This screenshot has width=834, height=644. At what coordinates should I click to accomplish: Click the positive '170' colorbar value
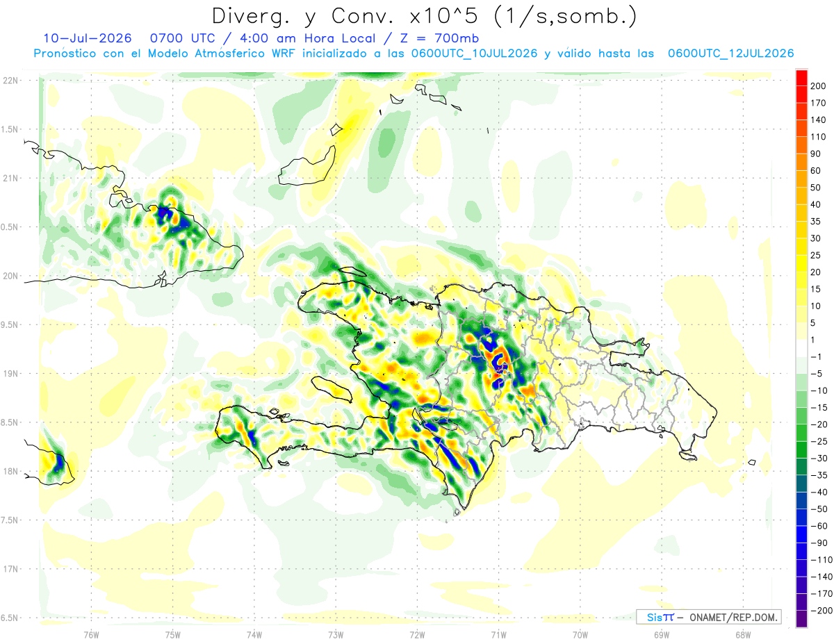(x=819, y=103)
